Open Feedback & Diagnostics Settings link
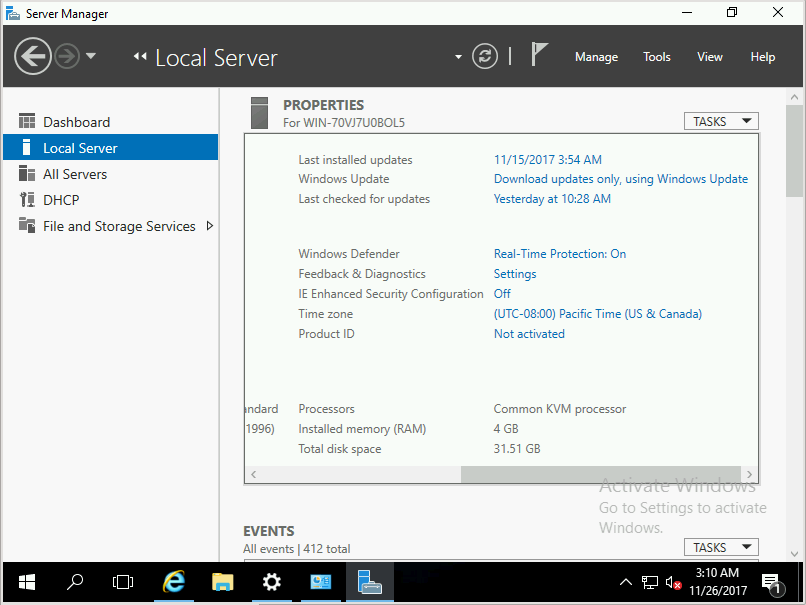The height and width of the screenshot is (605, 806). (515, 274)
